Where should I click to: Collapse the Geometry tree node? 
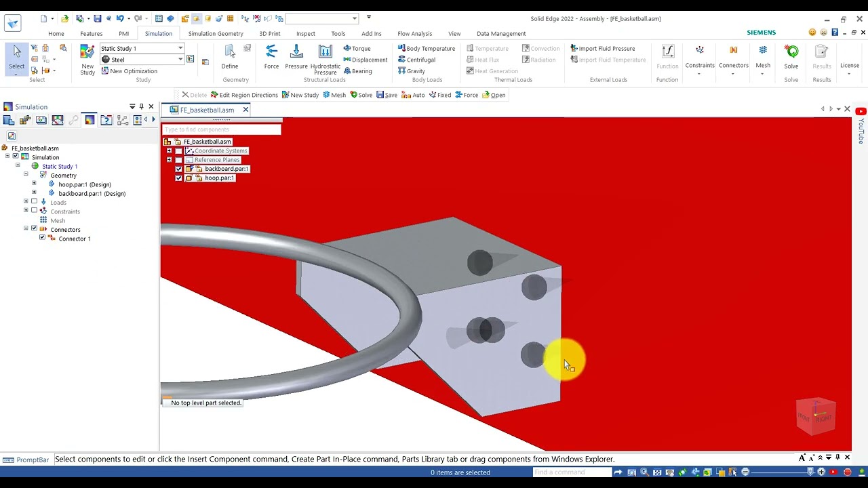[x=26, y=174]
